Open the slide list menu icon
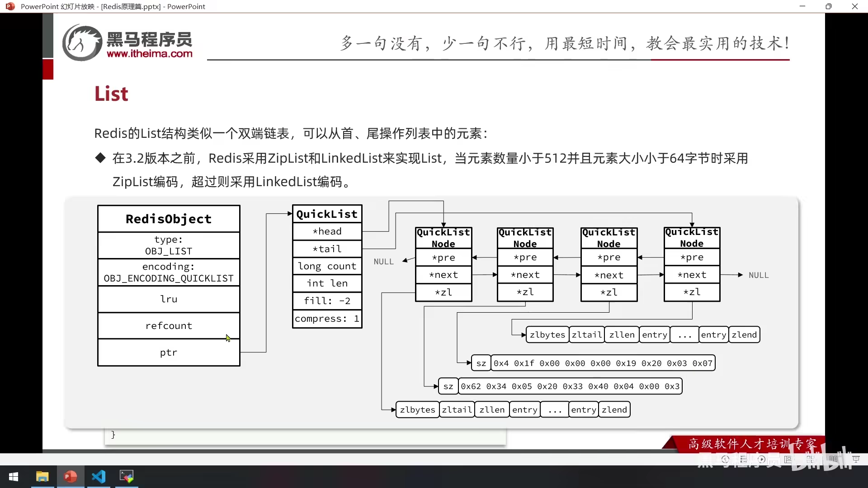 click(x=744, y=459)
